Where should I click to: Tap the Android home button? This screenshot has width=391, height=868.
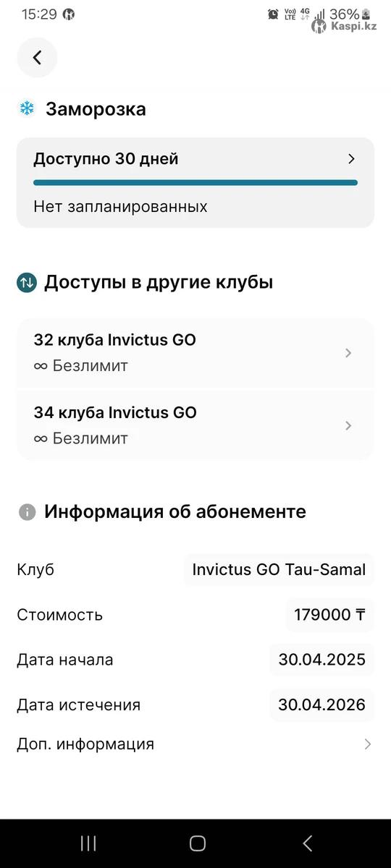click(x=197, y=843)
